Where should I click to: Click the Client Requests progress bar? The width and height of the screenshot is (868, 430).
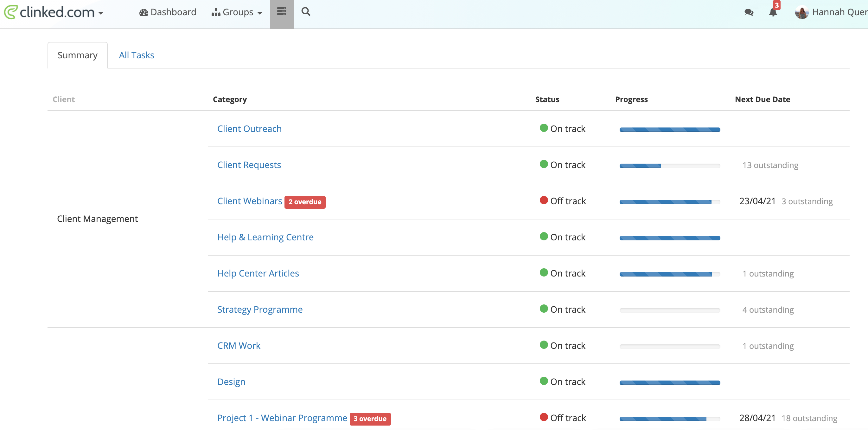670,166
